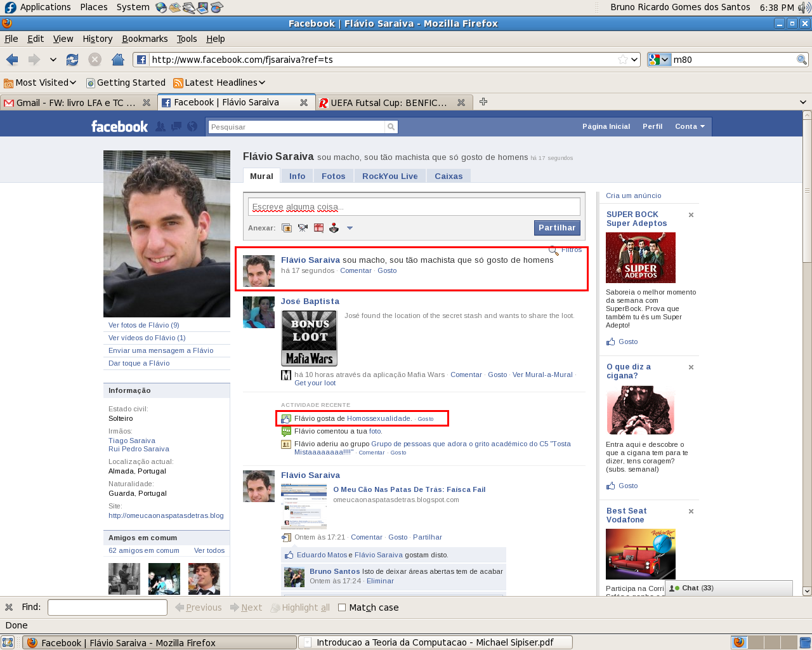
Task: Click the search magnifier in the Google search box
Action: coord(802,60)
